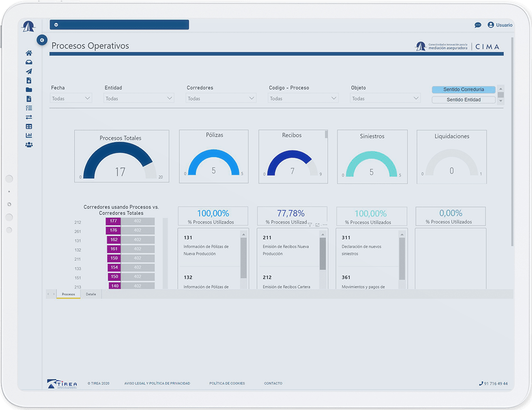This screenshot has height=410, width=532.
Task: Select the Sentido Correduría option
Action: point(463,89)
